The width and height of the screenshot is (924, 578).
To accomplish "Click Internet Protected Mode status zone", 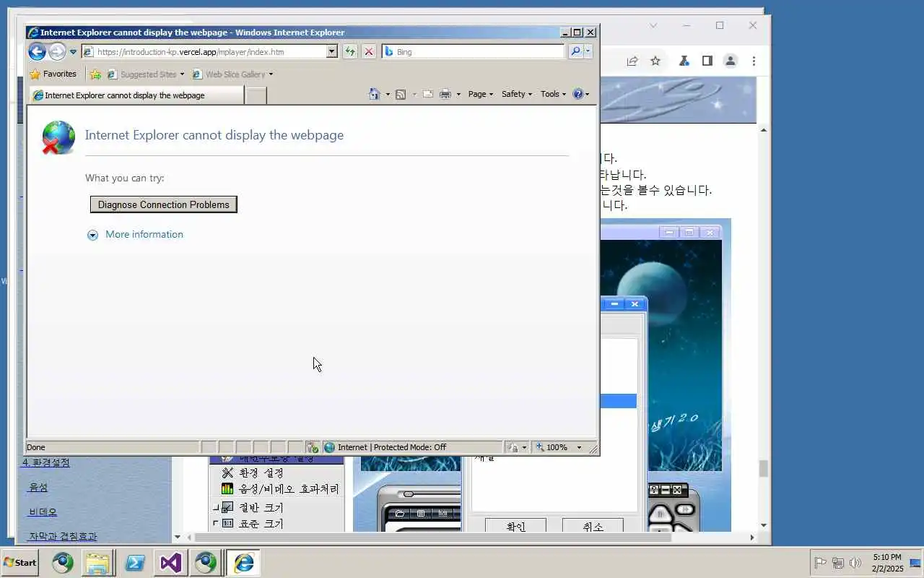I will coord(411,447).
